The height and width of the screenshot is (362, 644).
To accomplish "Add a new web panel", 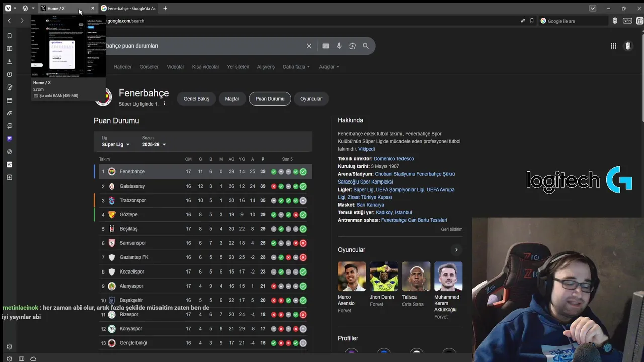I will (9, 177).
